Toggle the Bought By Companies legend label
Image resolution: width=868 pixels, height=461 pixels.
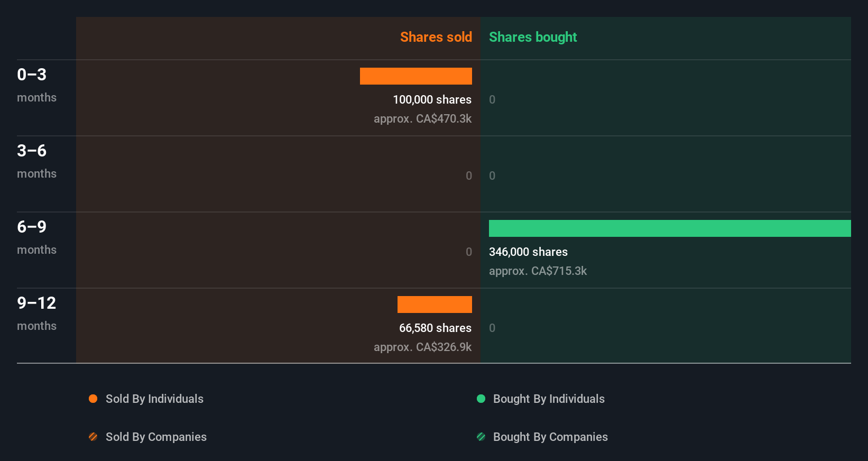550,437
